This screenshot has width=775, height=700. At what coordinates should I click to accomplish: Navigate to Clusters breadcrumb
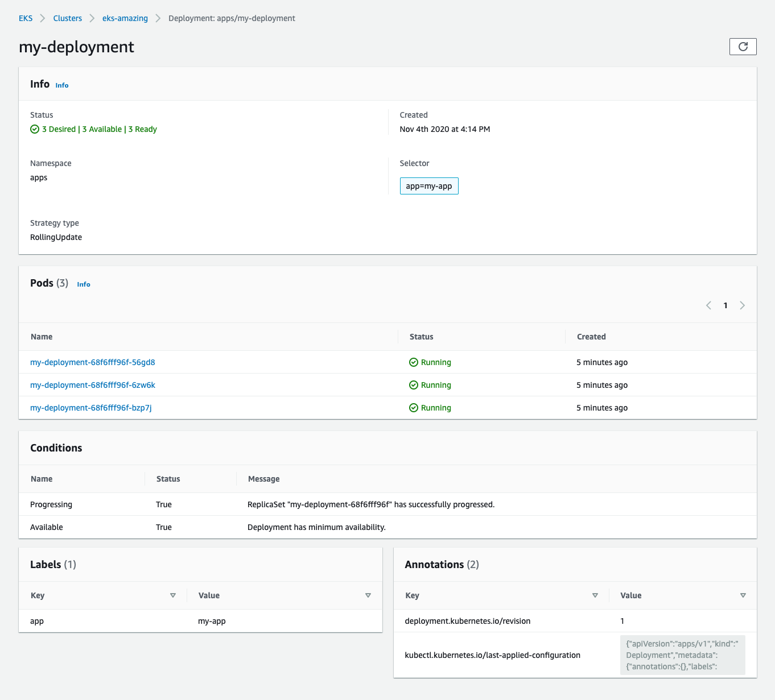point(68,18)
